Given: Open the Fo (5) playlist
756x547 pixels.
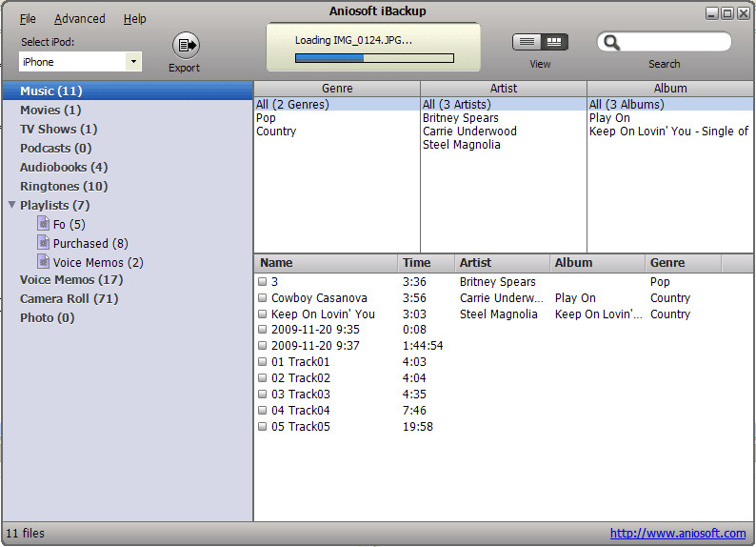Looking at the screenshot, I should click(69, 224).
